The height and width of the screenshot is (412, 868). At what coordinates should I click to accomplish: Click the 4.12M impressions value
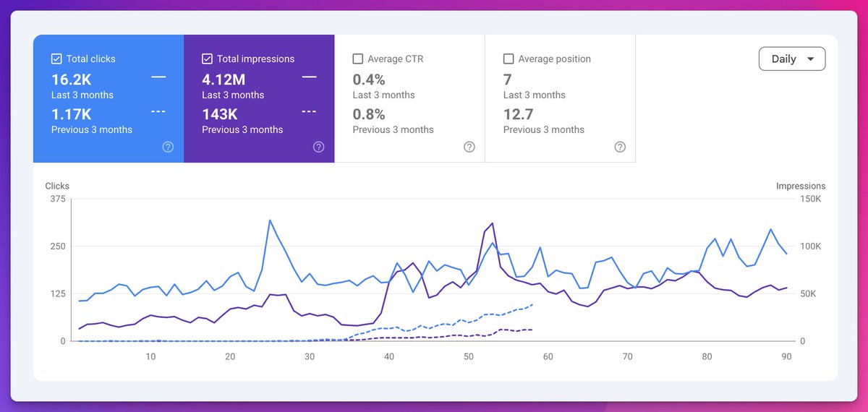(x=224, y=79)
